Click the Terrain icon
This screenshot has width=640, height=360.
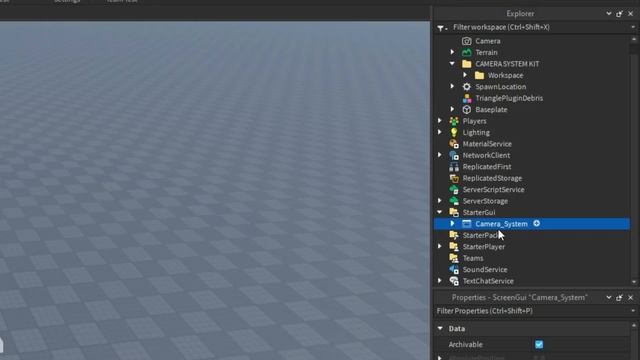[467, 52]
